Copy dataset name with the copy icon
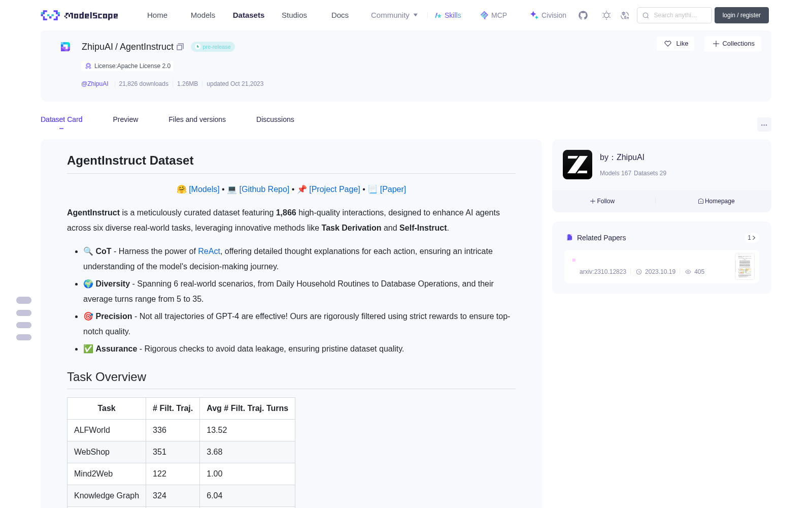This screenshot has height=508, width=812. click(180, 47)
